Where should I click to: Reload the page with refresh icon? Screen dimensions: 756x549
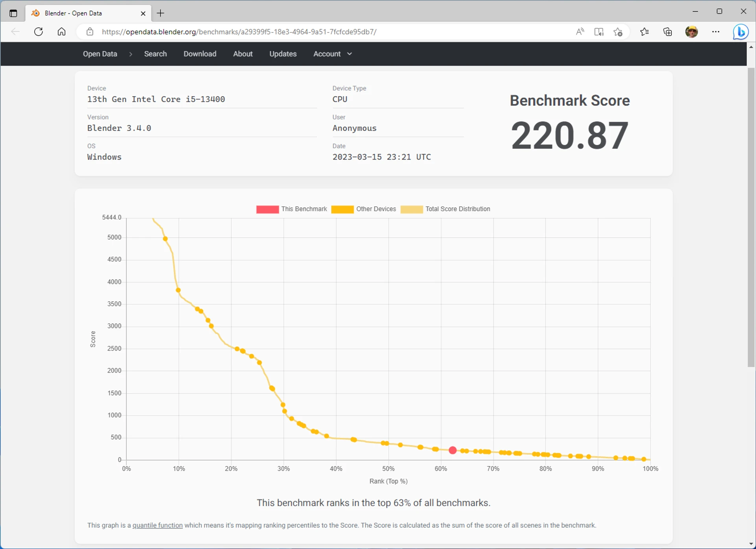point(39,32)
